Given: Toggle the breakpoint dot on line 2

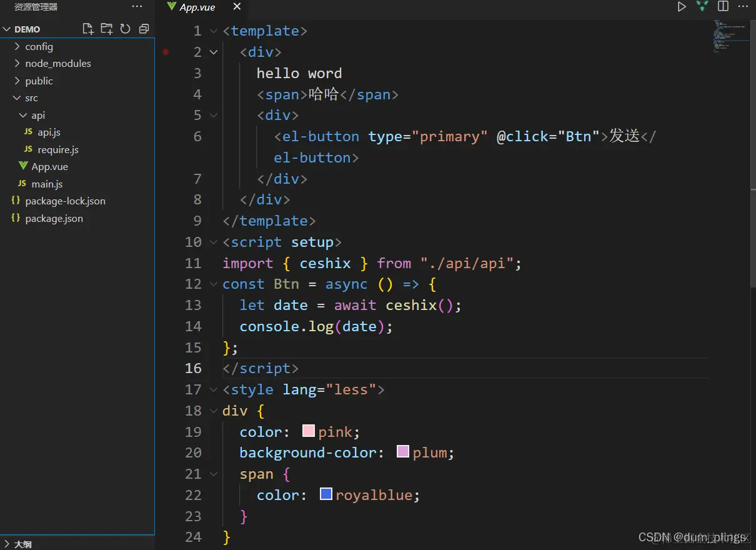Looking at the screenshot, I should point(166,52).
